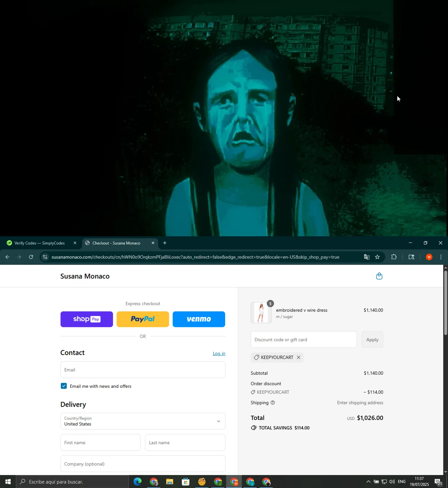Click the Log in link

(x=219, y=353)
